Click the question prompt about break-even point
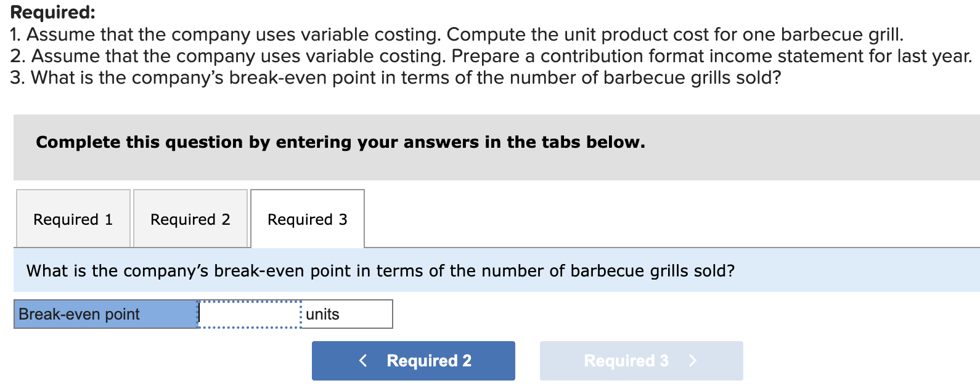Image resolution: width=980 pixels, height=391 pixels. (x=380, y=270)
